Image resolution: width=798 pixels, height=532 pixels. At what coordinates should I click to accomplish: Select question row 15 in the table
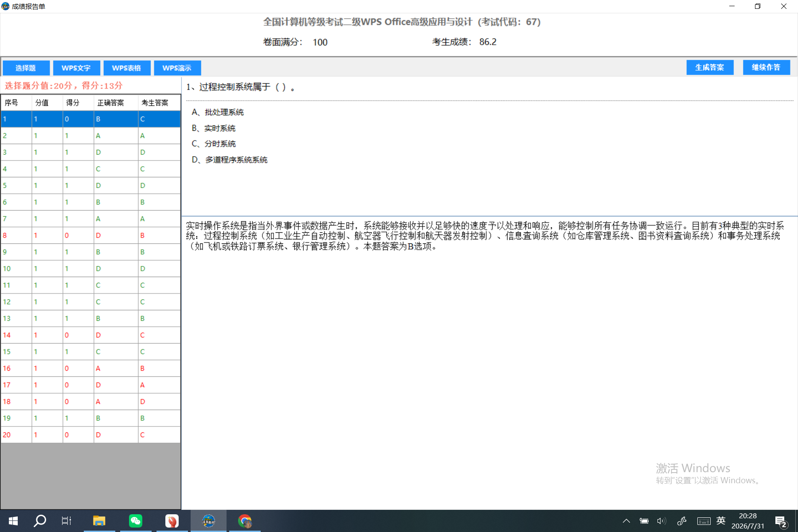coord(90,352)
